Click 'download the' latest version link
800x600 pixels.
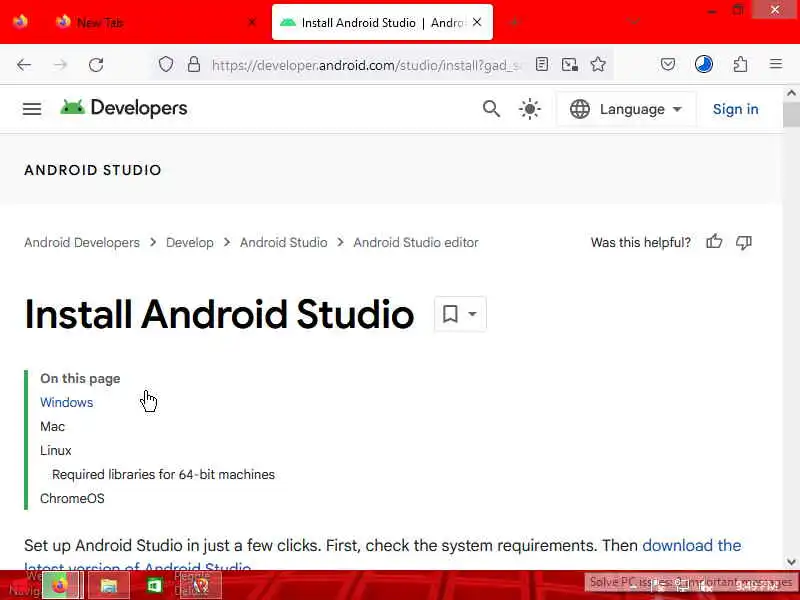(691, 545)
